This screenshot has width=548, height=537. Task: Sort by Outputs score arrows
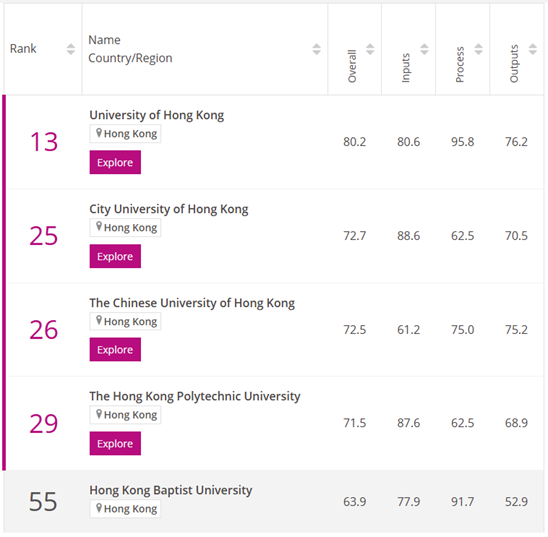(533, 49)
